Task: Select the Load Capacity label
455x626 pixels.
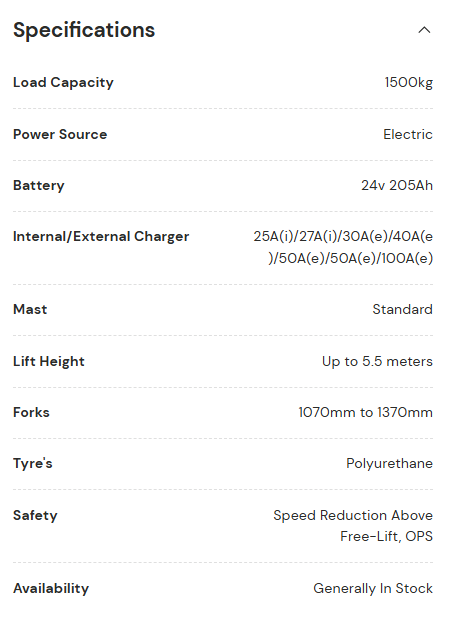Action: (x=63, y=83)
